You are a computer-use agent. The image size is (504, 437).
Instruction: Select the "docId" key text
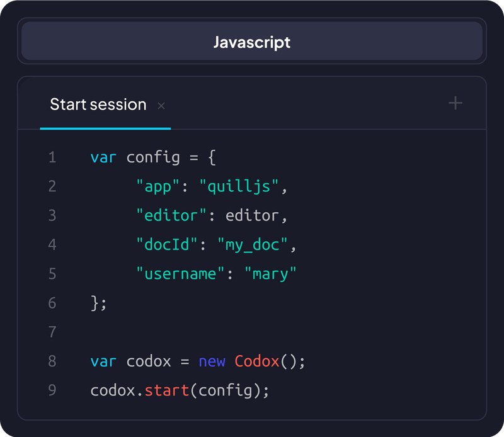166,244
